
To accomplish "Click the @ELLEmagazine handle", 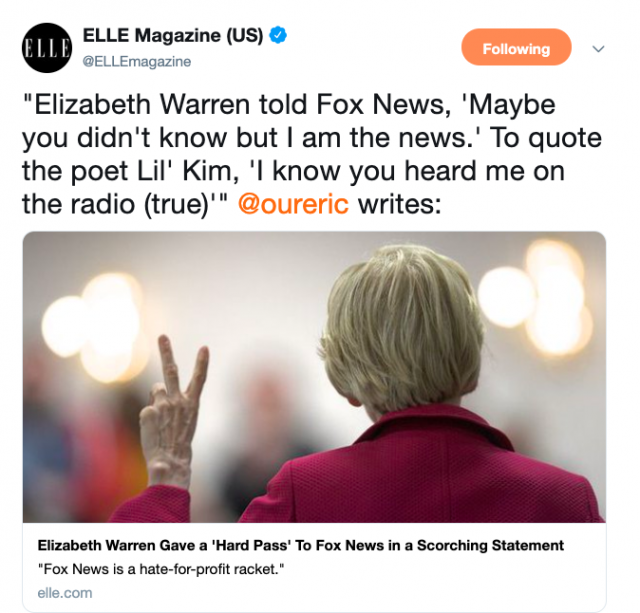I will pos(137,62).
